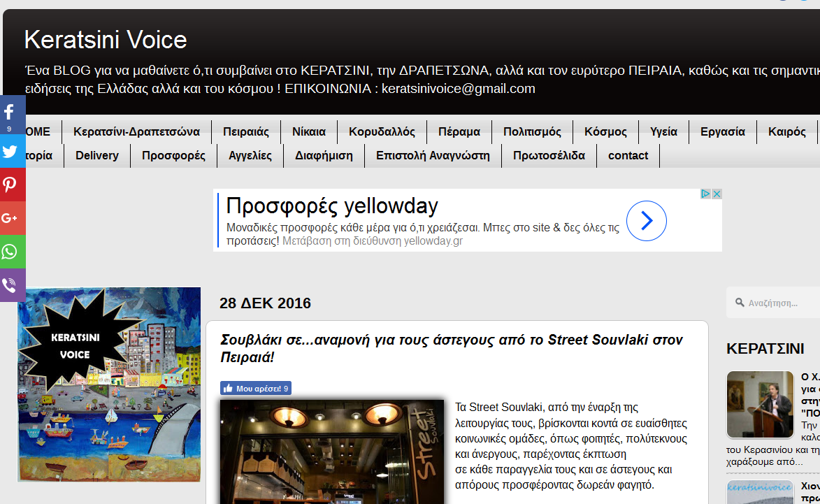Click the Keratsini Voice blog title
This screenshot has height=504, width=820.
point(106,40)
